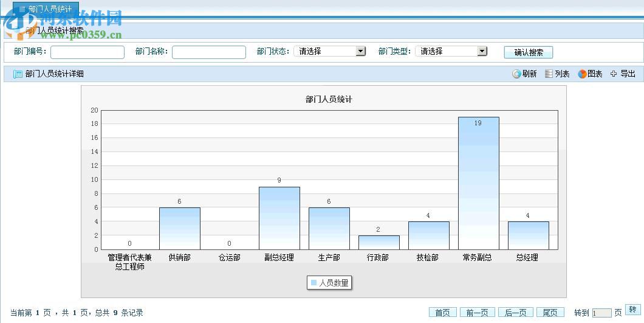Go to 首页 first page
The height and width of the screenshot is (323, 644).
click(x=443, y=313)
